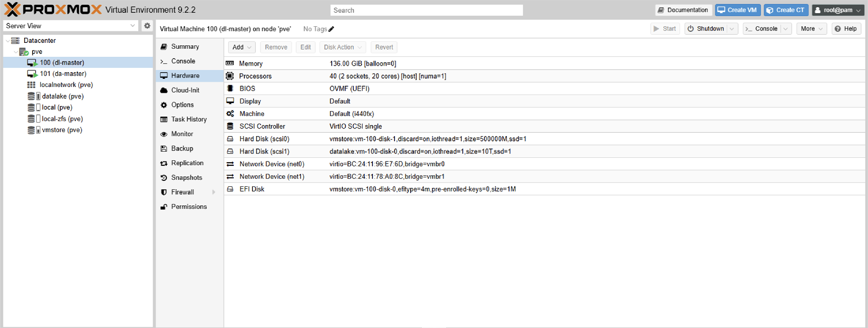
Task: Open the Server View settings gear
Action: (x=147, y=26)
